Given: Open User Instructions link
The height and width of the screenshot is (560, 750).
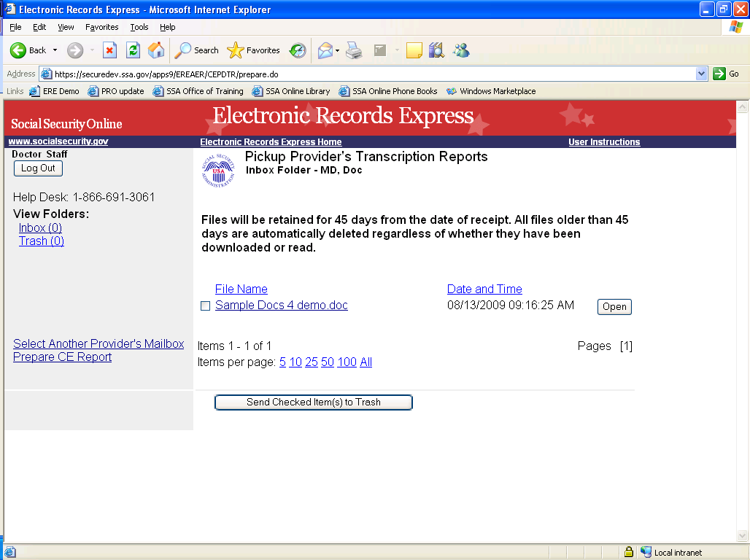Looking at the screenshot, I should tap(604, 142).
